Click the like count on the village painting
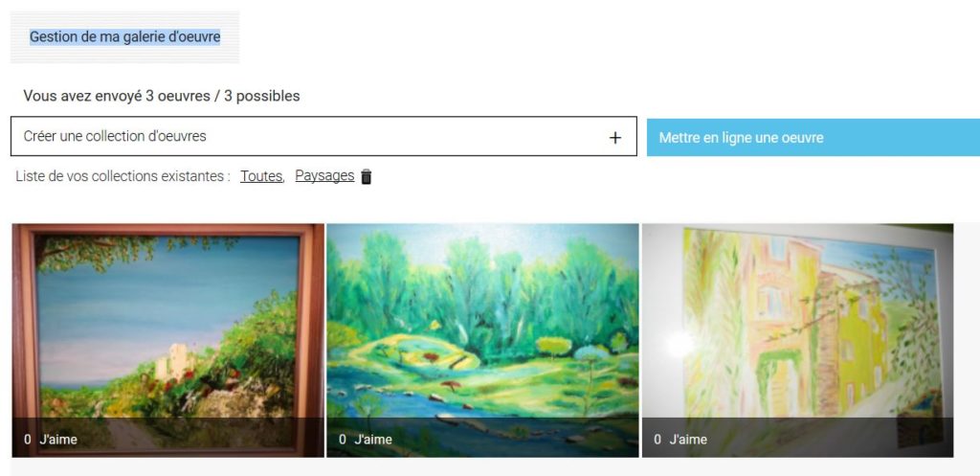The height and width of the screenshot is (476, 980). pos(657,440)
